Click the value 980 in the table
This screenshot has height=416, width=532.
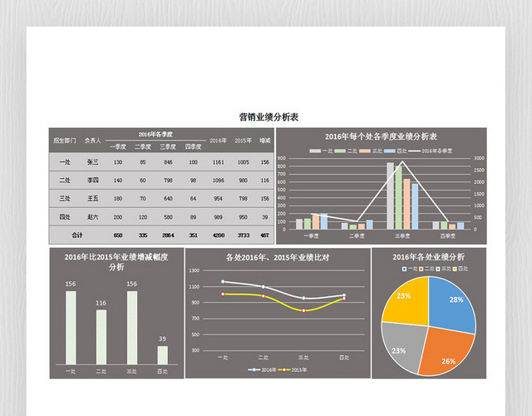244,181
